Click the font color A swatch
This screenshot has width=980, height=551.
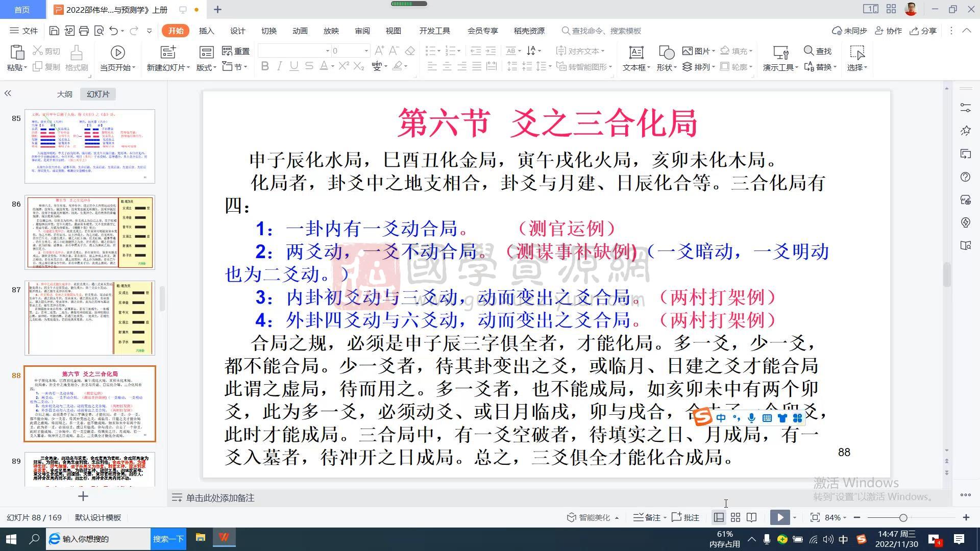pyautogui.click(x=324, y=66)
